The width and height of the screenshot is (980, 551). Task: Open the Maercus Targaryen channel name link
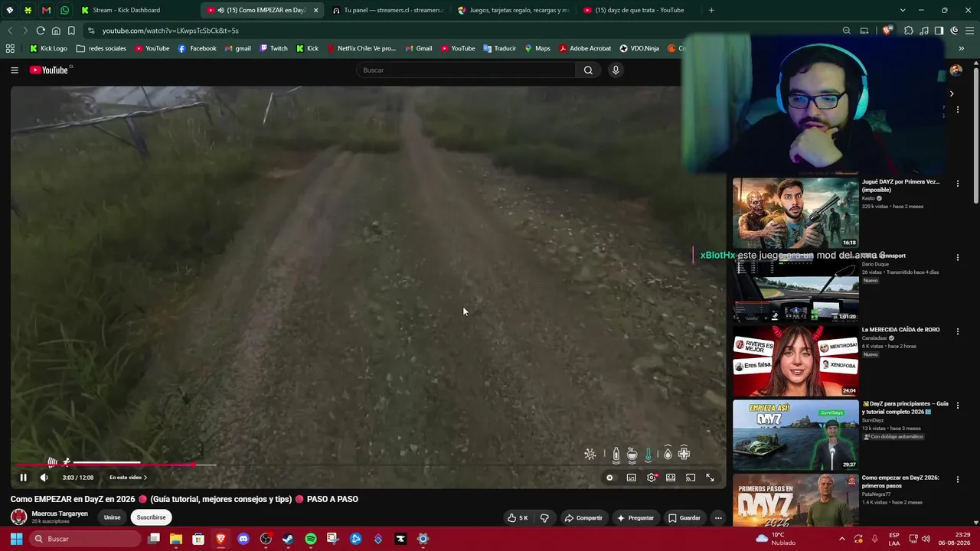[x=60, y=514]
